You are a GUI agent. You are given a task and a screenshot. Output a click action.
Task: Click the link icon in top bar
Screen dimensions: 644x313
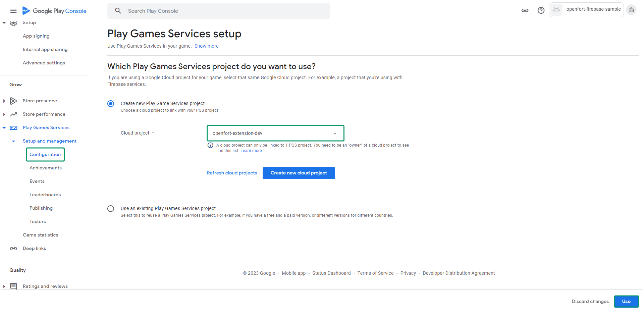tap(525, 10)
